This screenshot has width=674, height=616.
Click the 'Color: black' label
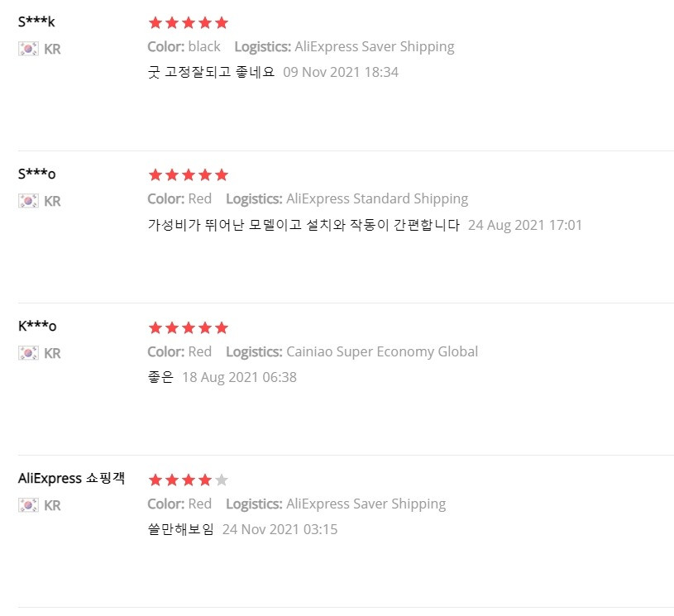coord(184,46)
